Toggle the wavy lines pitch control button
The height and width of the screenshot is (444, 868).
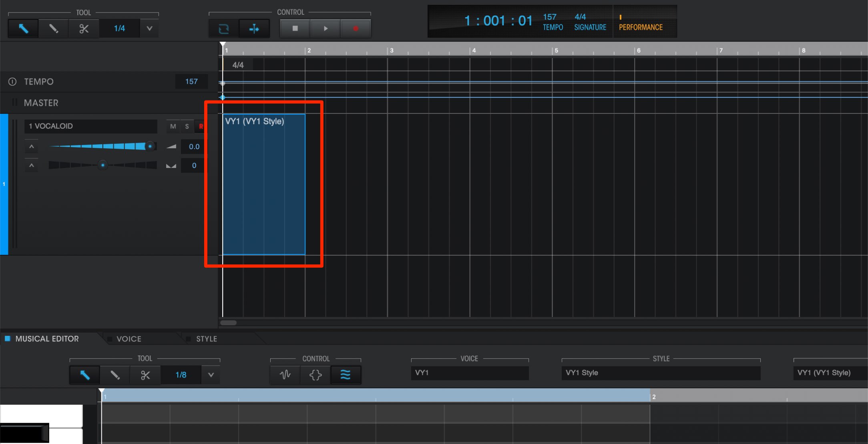pyautogui.click(x=346, y=375)
